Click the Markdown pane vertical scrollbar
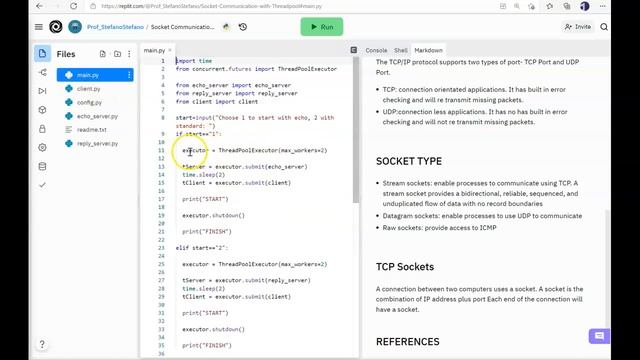640x360 pixels. [x=608, y=267]
